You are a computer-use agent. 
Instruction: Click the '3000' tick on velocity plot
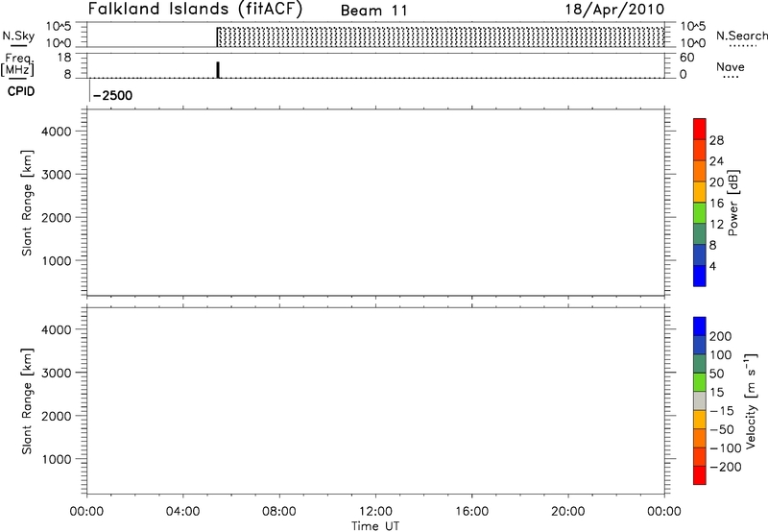[57, 373]
